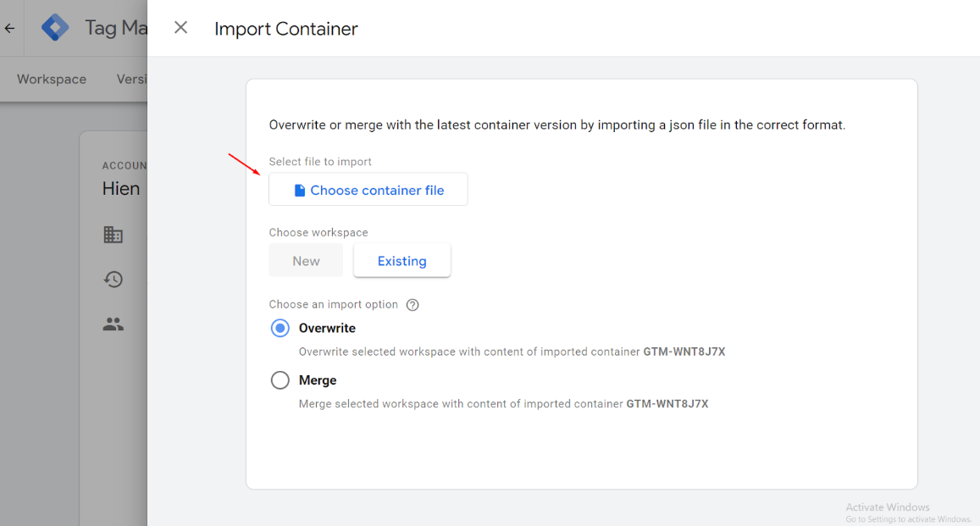
Task: Click the help icon beside import option
Action: (412, 305)
